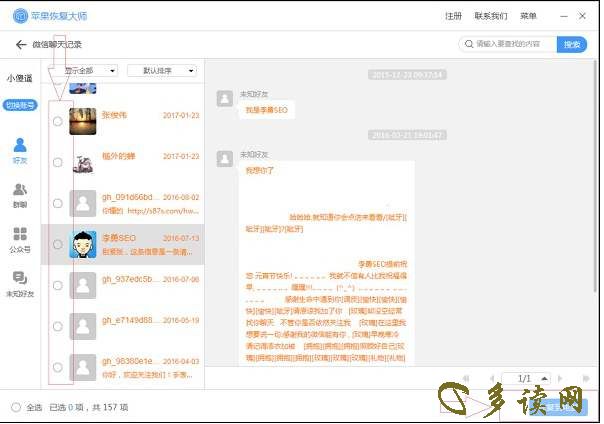The image size is (604, 424).
Task: Click the sunset avatar of 张俊伟
Action: tap(83, 121)
